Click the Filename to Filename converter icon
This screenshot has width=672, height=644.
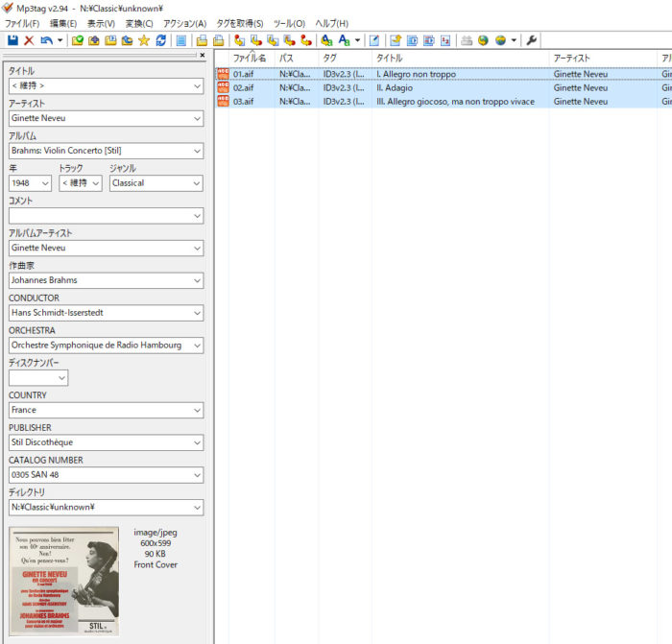(273, 40)
